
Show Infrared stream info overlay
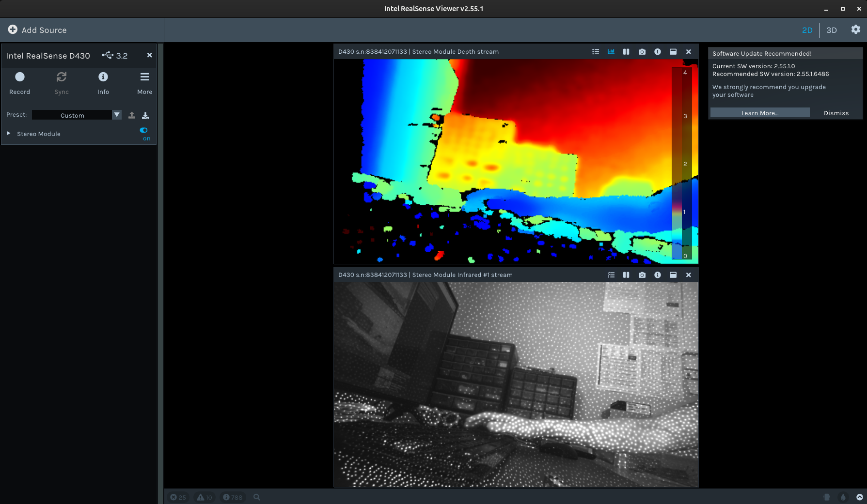click(658, 275)
